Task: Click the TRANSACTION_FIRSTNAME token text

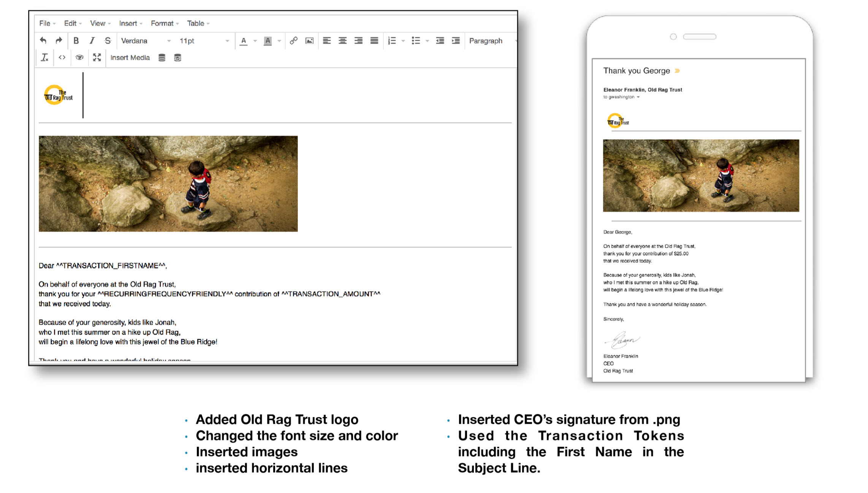Action: coord(111,266)
